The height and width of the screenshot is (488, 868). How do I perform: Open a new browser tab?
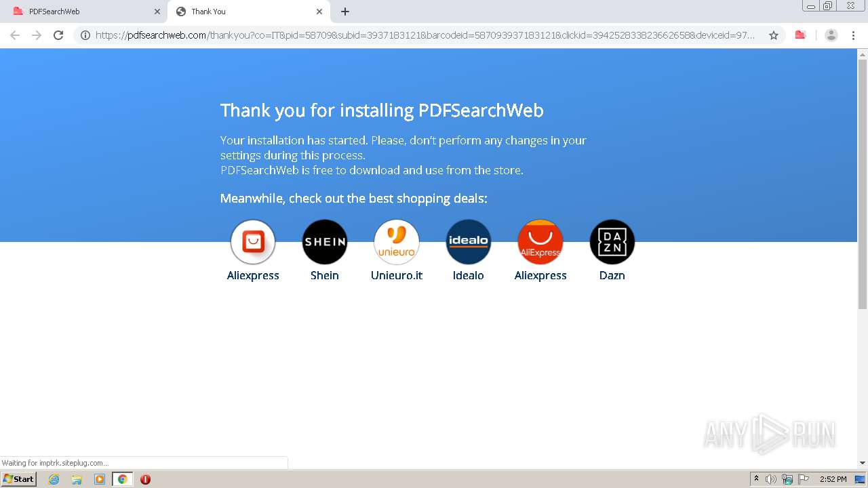345,12
